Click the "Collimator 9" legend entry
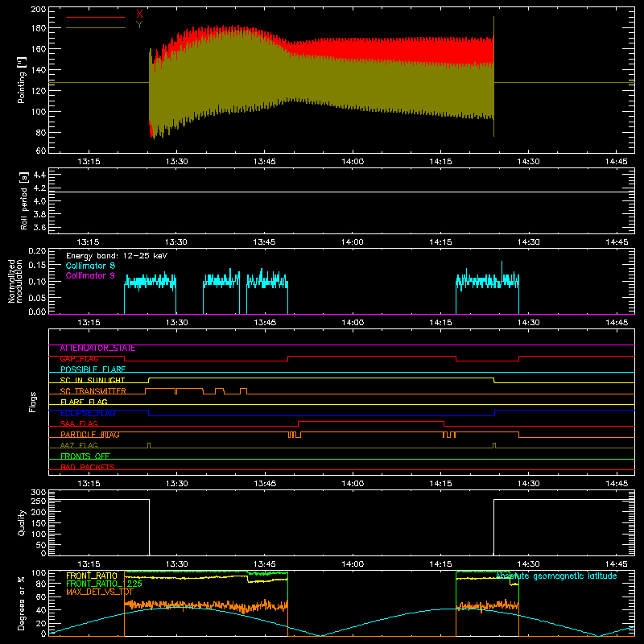Screen dimensions: 644x644 (x=90, y=275)
